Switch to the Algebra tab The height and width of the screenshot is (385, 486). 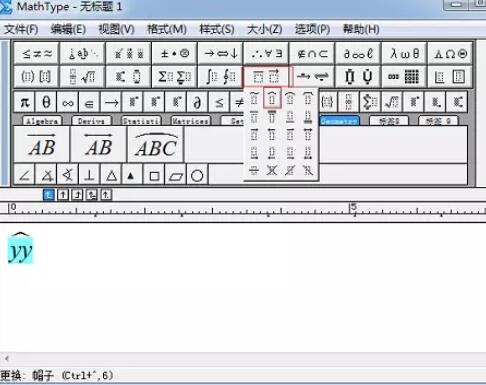[x=42, y=121]
